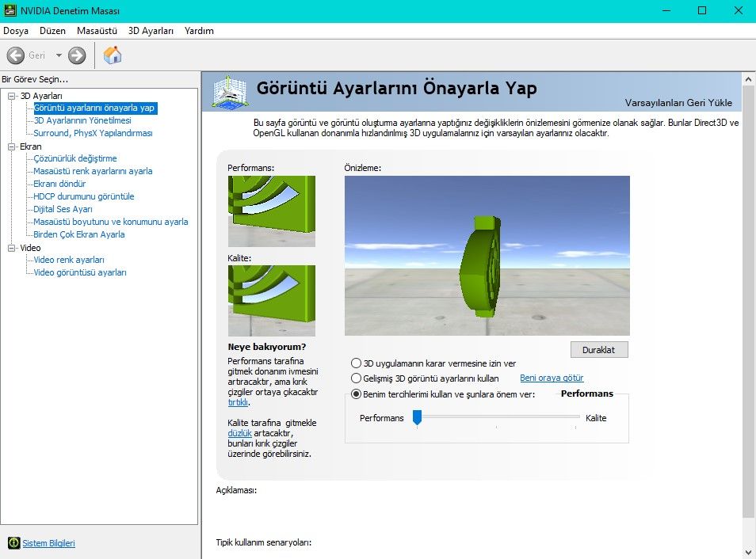Open the Dosya menu
This screenshot has width=756, height=559.
point(15,31)
